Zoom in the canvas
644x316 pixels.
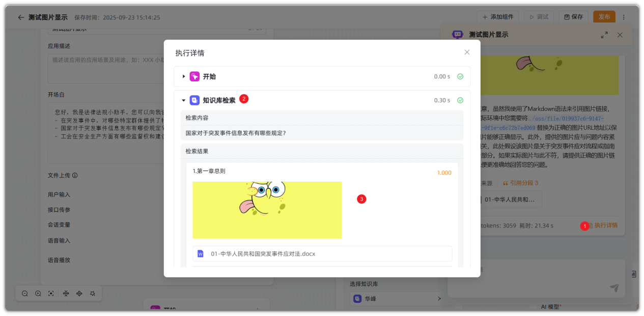click(38, 294)
